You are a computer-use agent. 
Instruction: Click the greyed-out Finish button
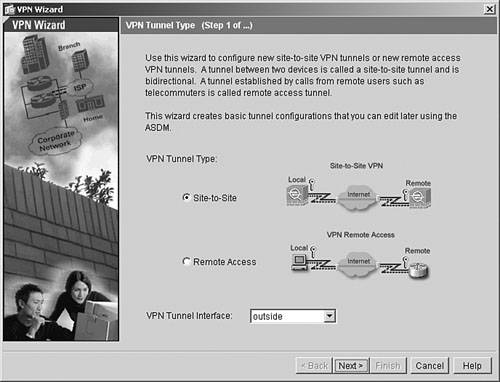pyautogui.click(x=388, y=366)
